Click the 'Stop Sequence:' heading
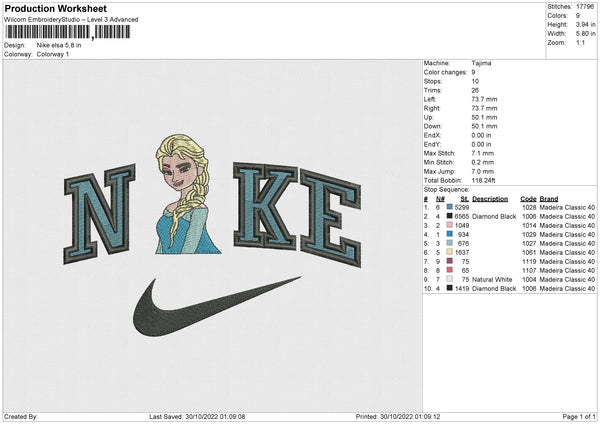This screenshot has width=600, height=424. point(446,189)
